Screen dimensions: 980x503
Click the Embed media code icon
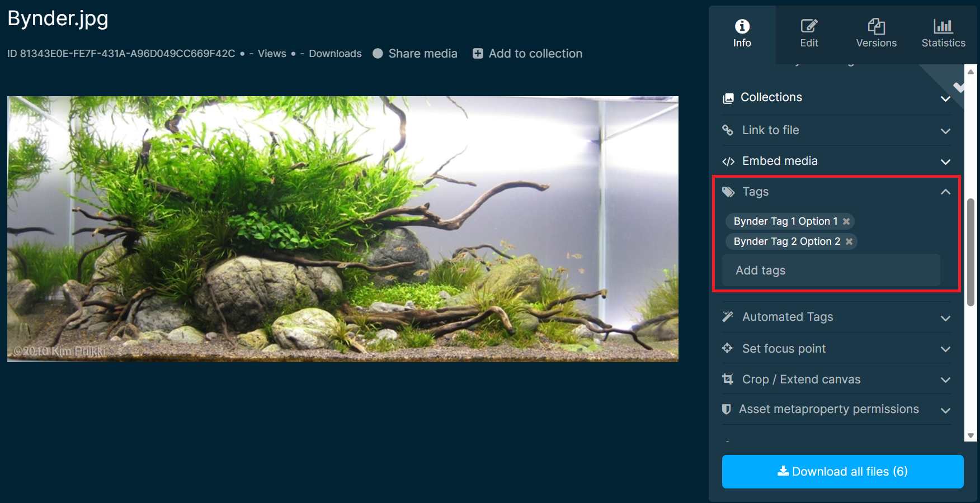tap(728, 162)
